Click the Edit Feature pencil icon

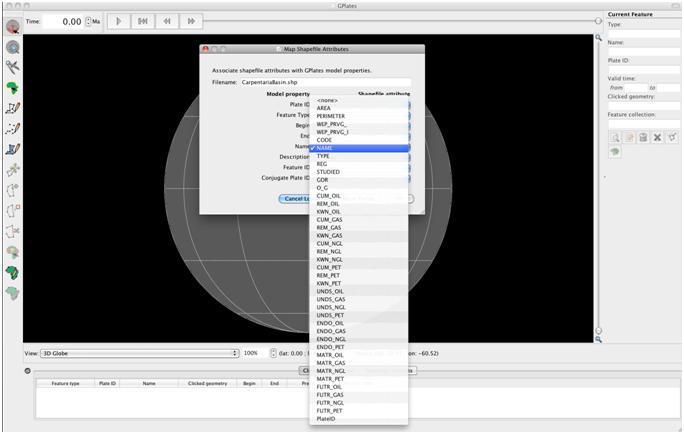coord(629,137)
